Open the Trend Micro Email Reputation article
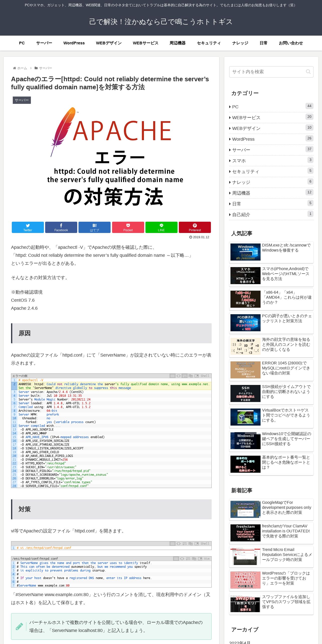The image size is (322, 644). 271,556
